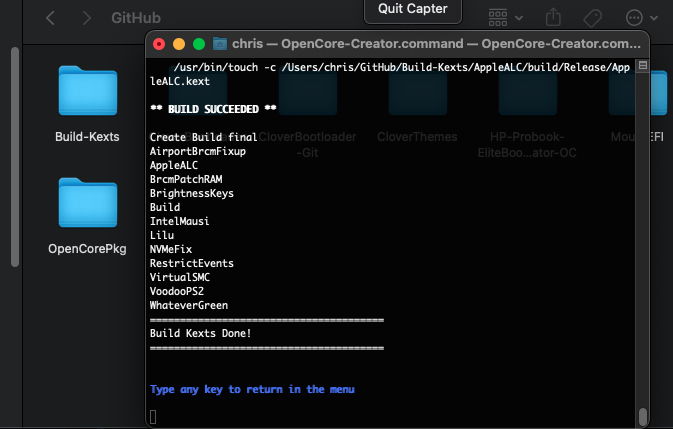The height and width of the screenshot is (429, 673).
Task: Click the Build-Kexts folder label
Action: [x=87, y=137]
